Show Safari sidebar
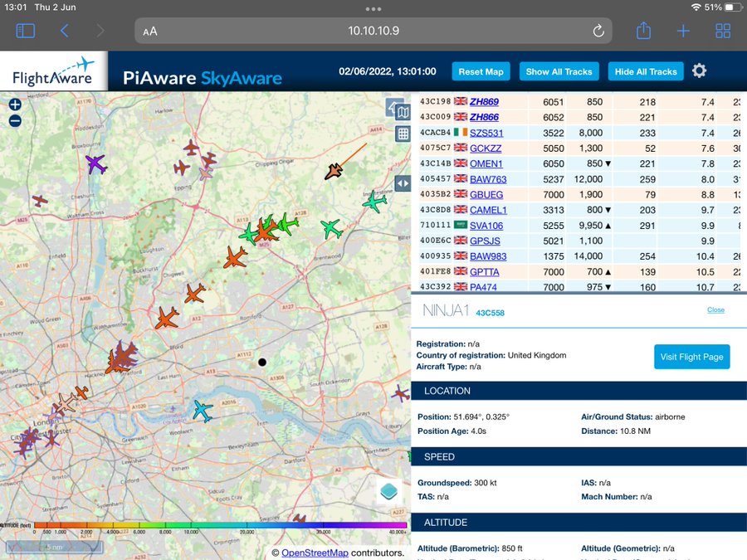Viewport: 747px width, 560px height. [x=25, y=31]
